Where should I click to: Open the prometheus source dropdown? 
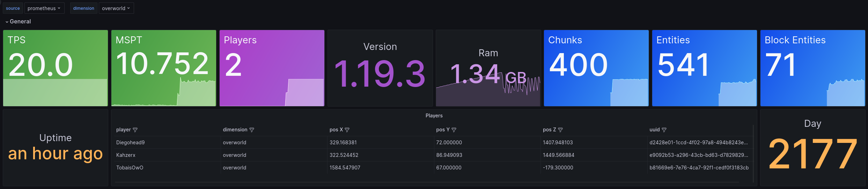click(44, 8)
